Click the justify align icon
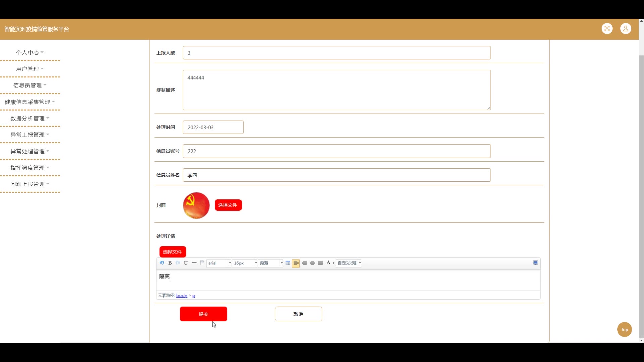644x362 pixels. coord(320,263)
